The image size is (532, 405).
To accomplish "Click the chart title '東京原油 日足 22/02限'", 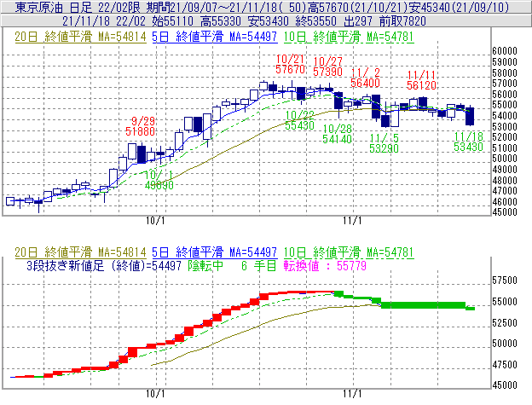I will [x=78, y=7].
